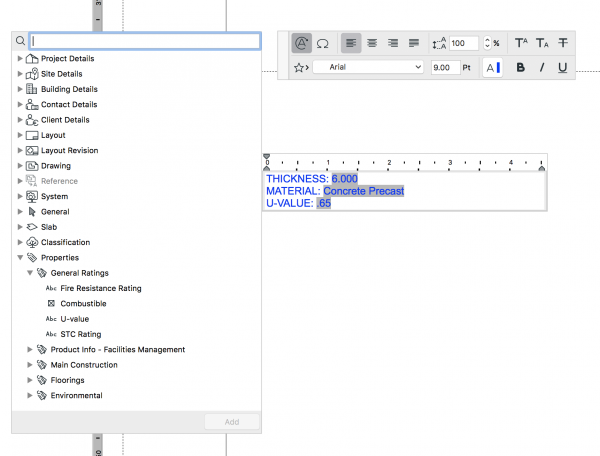The image size is (600, 456).
Task: Select center text alignment
Action: [x=372, y=43]
